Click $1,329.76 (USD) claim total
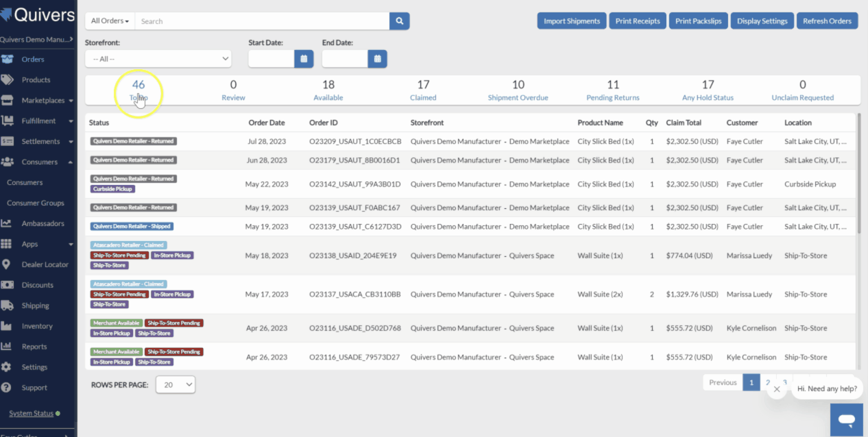Image resolution: width=868 pixels, height=437 pixels. pyautogui.click(x=694, y=295)
